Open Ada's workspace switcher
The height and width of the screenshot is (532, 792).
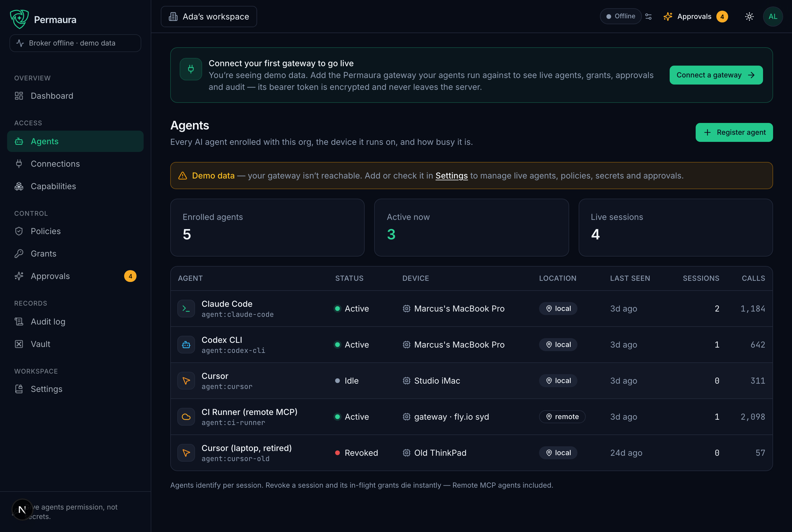209,17
